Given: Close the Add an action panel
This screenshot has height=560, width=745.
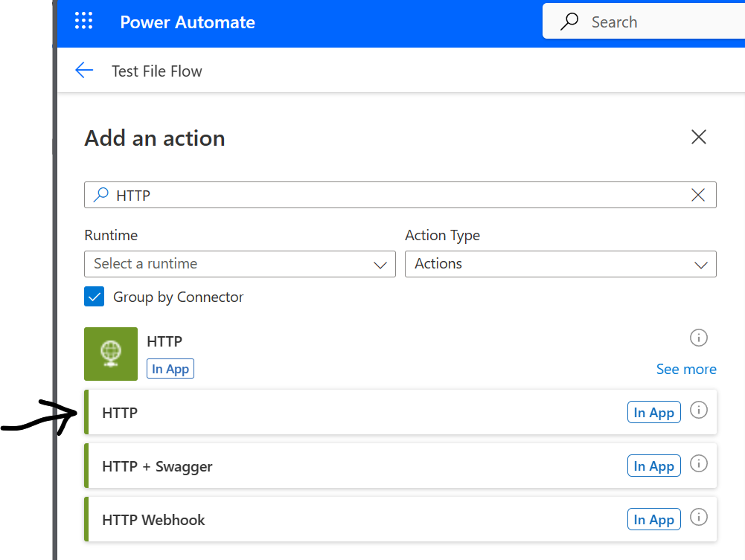Looking at the screenshot, I should click(x=698, y=137).
